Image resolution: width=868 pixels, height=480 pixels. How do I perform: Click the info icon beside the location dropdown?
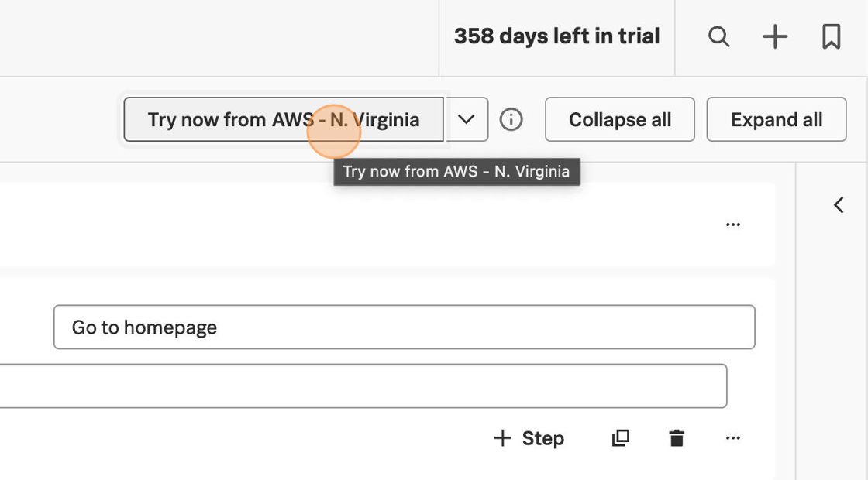pyautogui.click(x=511, y=119)
